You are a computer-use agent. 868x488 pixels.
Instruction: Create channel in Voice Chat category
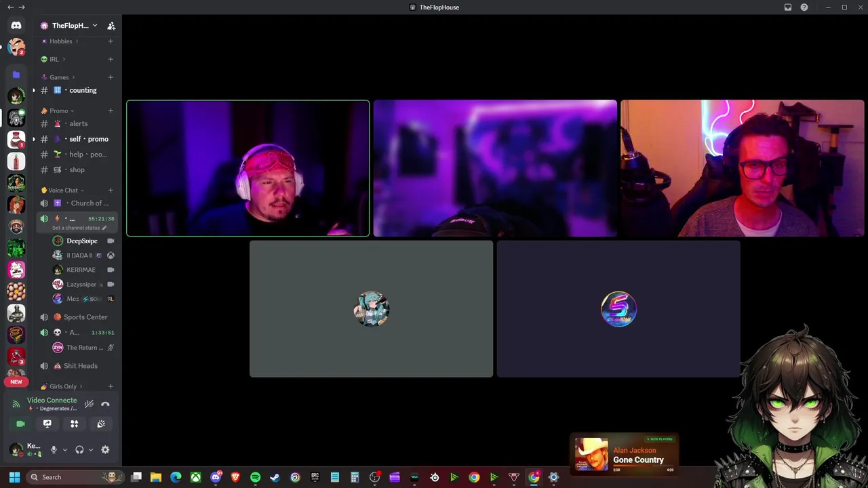pos(111,190)
